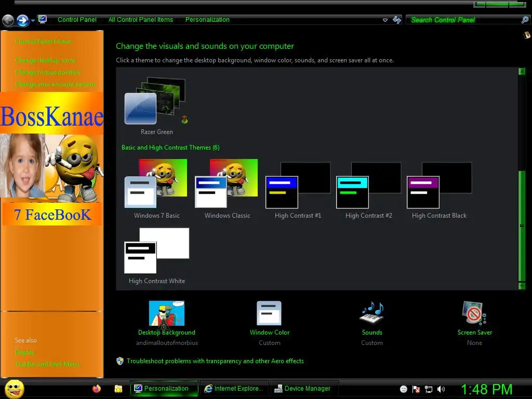The image size is (532, 399).
Task: Click the search magnifier icon
Action: click(x=525, y=20)
